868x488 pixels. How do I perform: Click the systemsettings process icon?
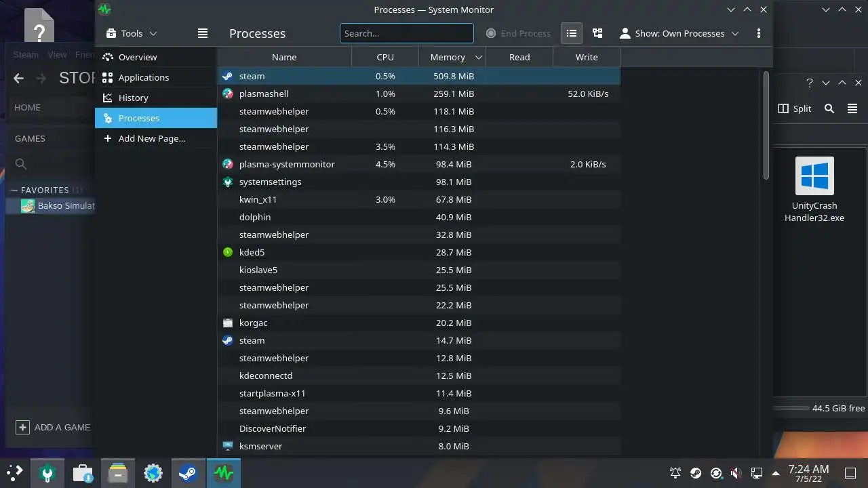pos(228,182)
